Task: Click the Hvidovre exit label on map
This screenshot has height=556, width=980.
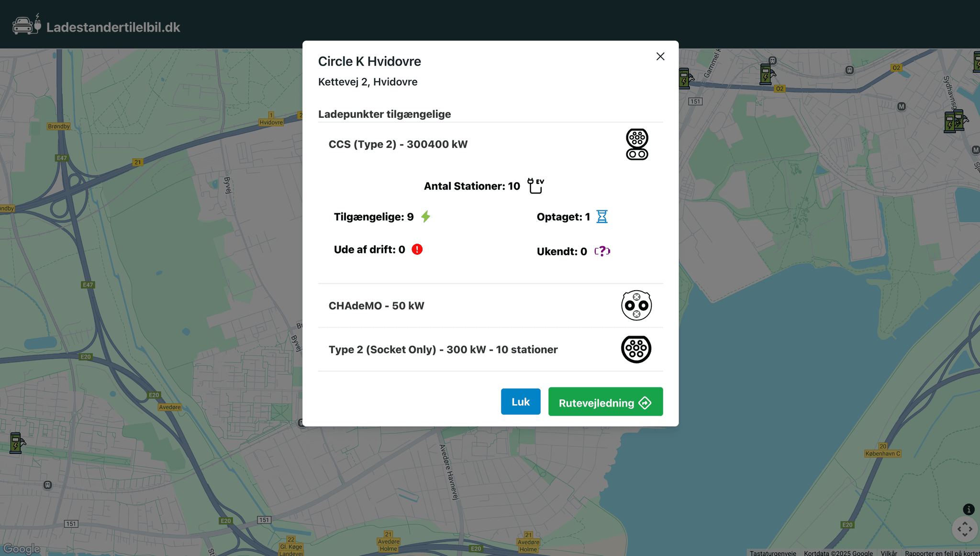Action: 271,122
